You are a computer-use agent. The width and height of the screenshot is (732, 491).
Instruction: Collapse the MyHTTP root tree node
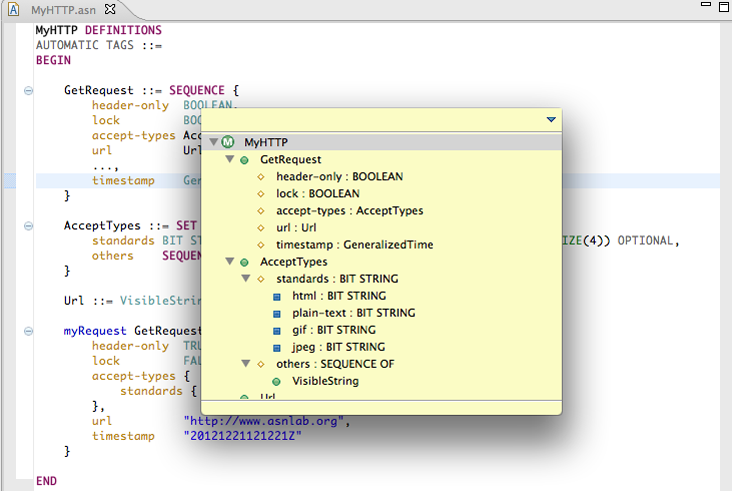tap(214, 143)
